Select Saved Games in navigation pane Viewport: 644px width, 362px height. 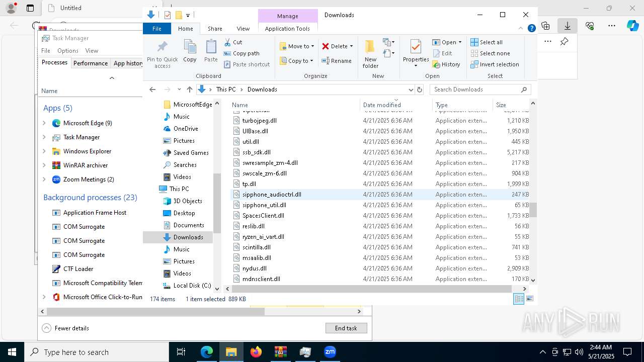(x=186, y=153)
